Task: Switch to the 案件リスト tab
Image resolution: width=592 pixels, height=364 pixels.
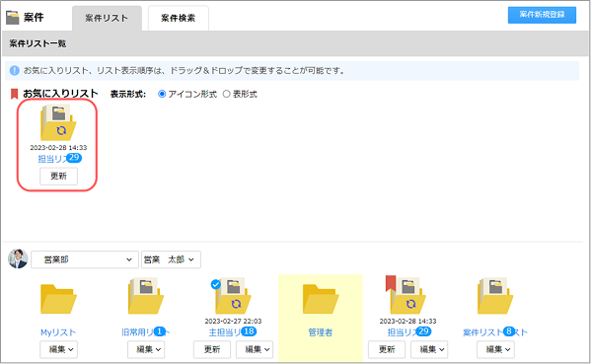Action: (107, 18)
